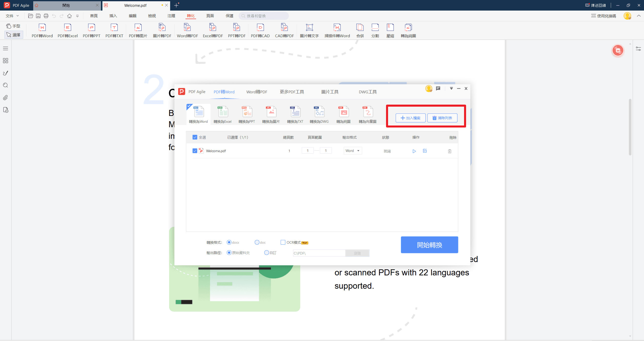Select 自訂 output path radio
Viewport: 644px width, 341px height.
[x=267, y=252]
